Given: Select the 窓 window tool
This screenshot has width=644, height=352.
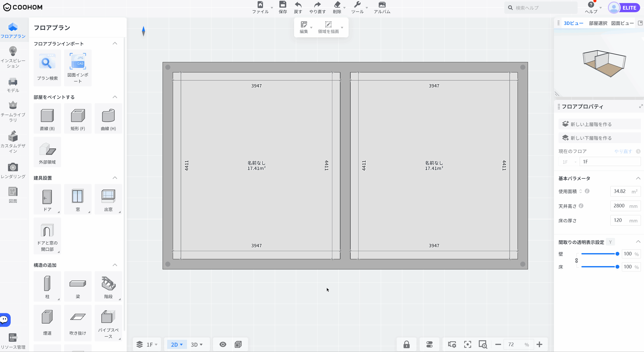Looking at the screenshot, I should (78, 199).
